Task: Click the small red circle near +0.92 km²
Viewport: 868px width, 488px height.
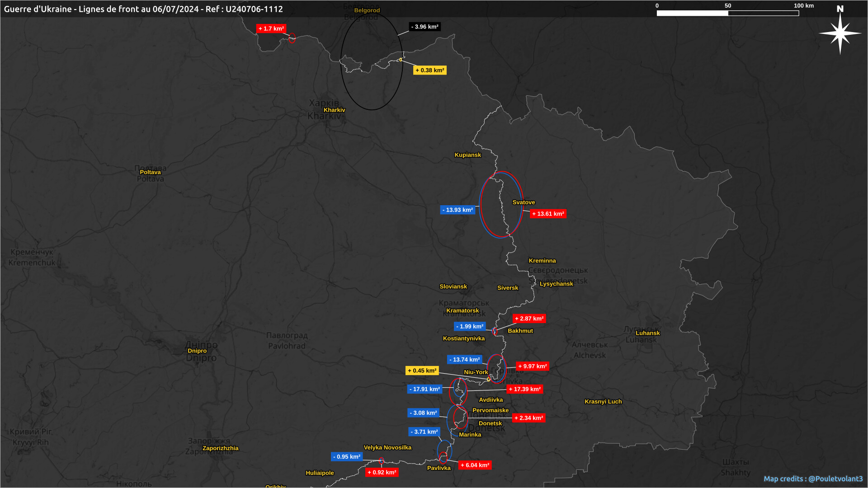Action: click(x=382, y=461)
